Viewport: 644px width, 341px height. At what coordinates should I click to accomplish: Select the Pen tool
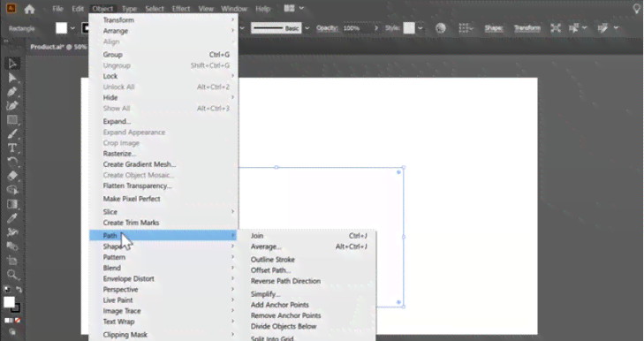pyautogui.click(x=12, y=92)
